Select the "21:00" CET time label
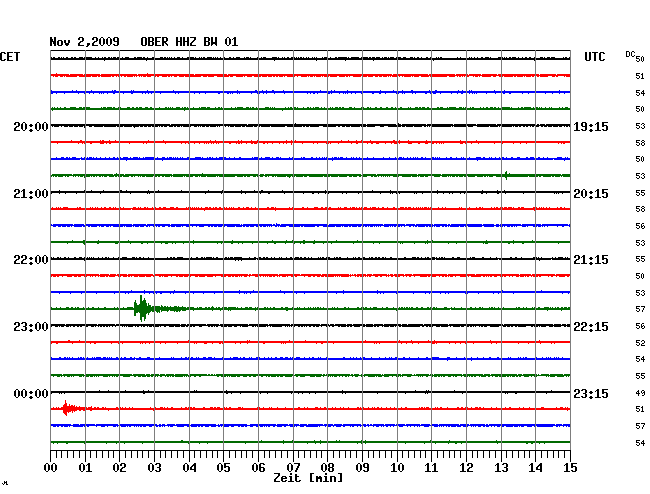The height and width of the screenshot is (494, 650). [31, 194]
